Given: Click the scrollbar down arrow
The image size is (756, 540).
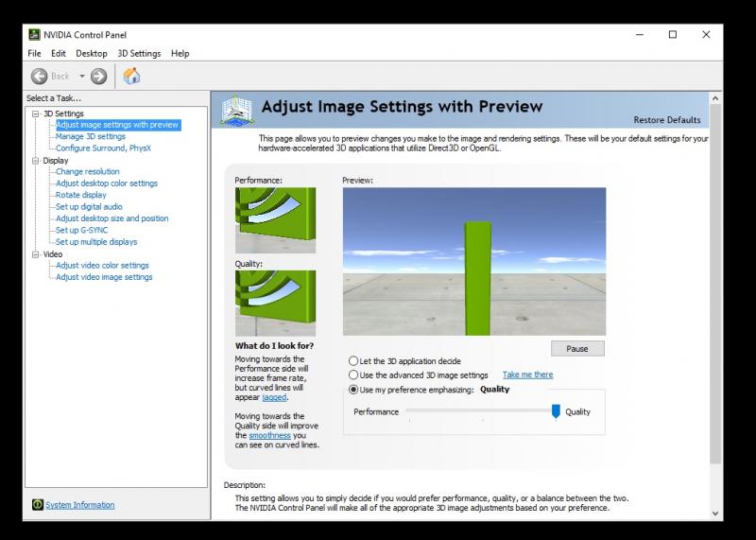Looking at the screenshot, I should [x=715, y=514].
